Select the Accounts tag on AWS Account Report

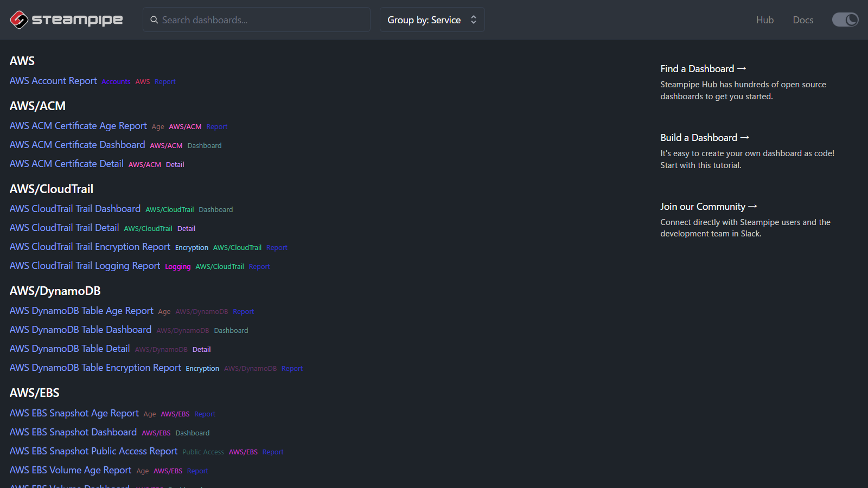pyautogui.click(x=116, y=82)
